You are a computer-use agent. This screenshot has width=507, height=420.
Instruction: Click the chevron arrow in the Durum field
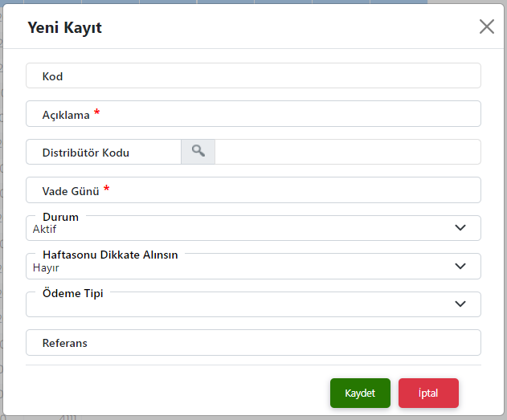click(x=460, y=228)
